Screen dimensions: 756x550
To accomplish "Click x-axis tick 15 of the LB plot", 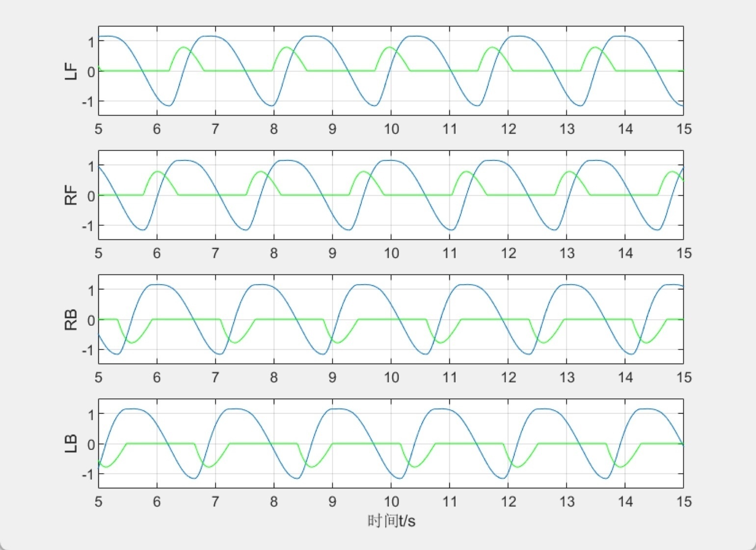I will [683, 502].
